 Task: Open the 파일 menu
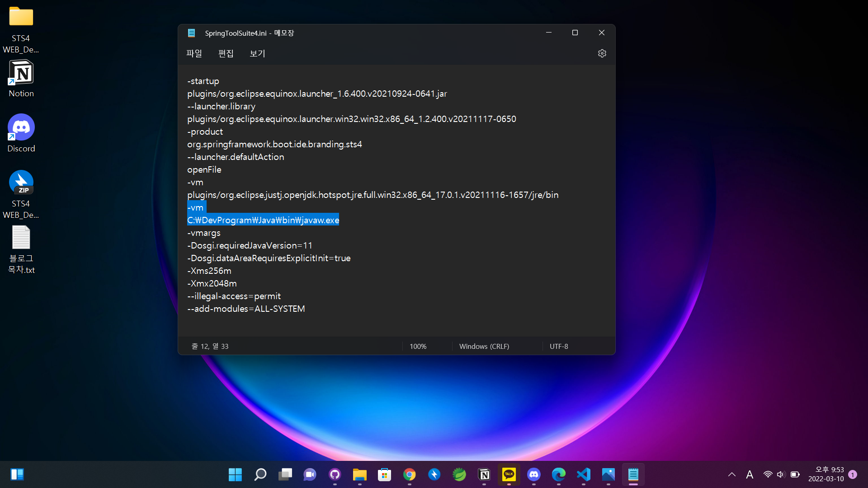(x=194, y=53)
